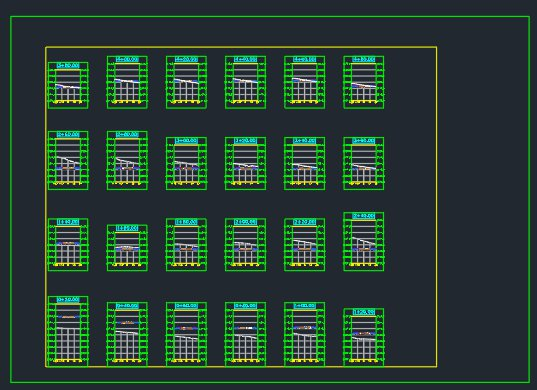This screenshot has width=537, height=390.
Task: Pick the last cross-section in the top row
Action: (x=364, y=82)
